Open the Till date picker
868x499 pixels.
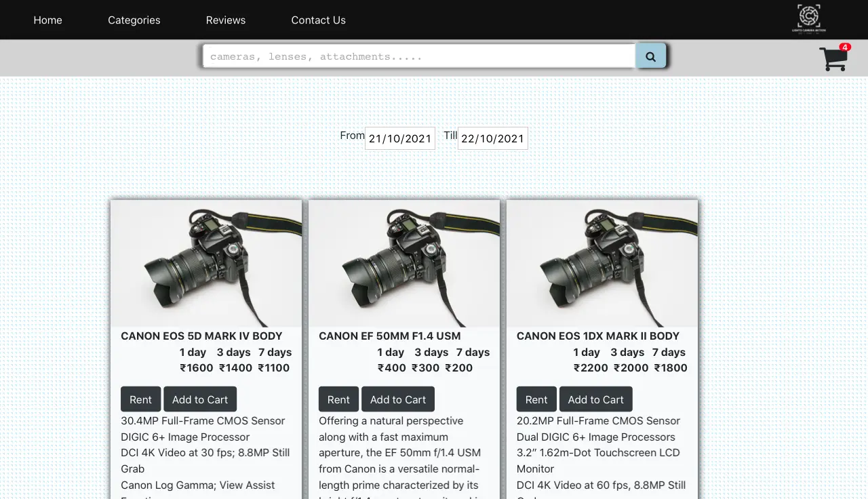[492, 138]
